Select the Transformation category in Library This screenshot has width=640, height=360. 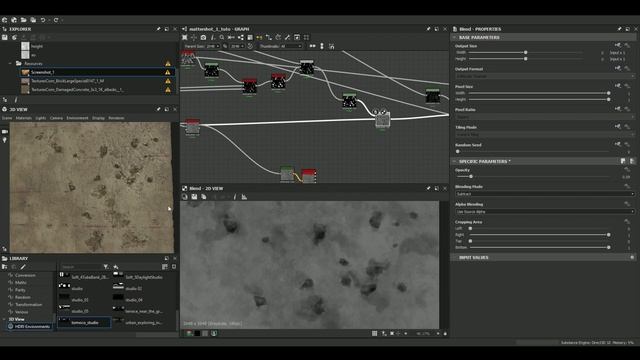coord(29,304)
